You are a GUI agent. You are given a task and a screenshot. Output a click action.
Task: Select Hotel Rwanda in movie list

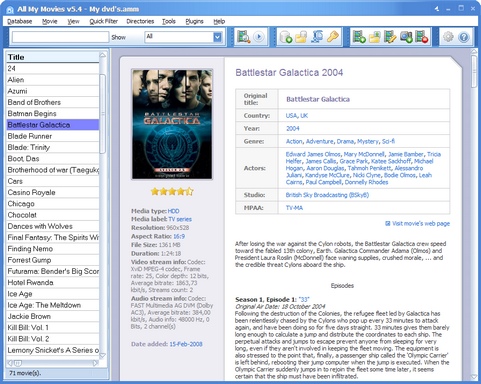coord(53,283)
